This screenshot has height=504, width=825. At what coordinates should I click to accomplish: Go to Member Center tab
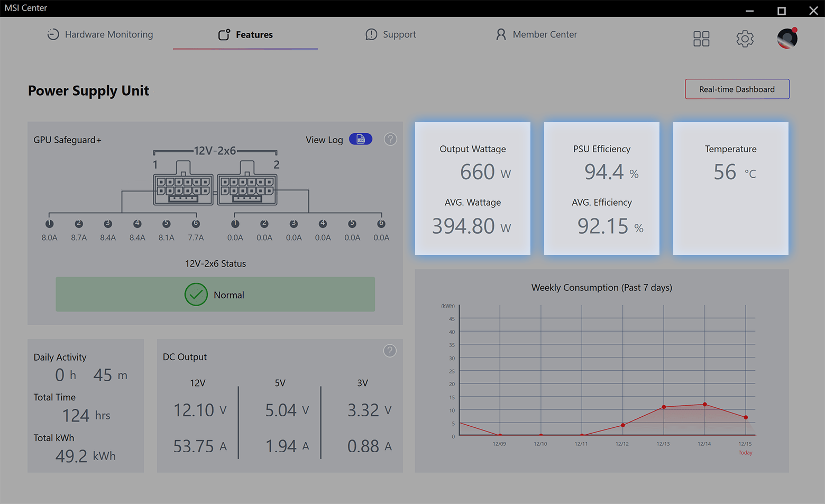(x=536, y=34)
